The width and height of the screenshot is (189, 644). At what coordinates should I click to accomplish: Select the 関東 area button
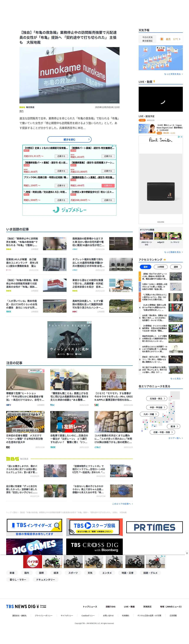pyautogui.click(x=174, y=426)
